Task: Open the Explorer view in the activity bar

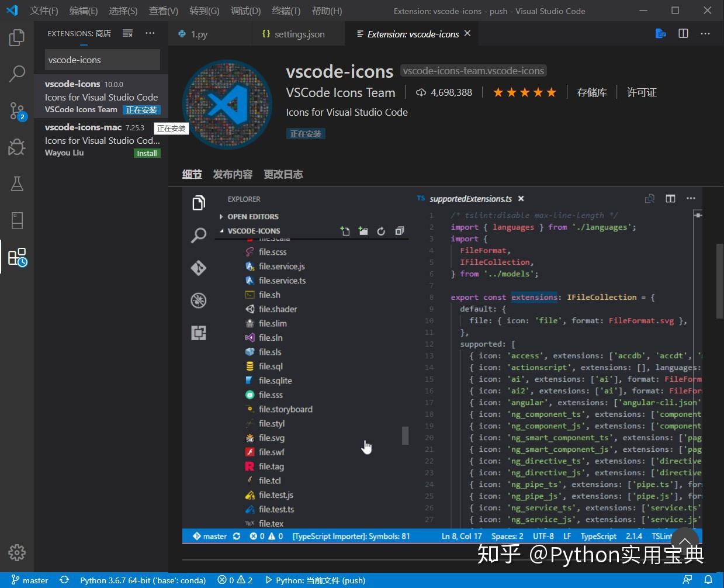Action: point(16,37)
